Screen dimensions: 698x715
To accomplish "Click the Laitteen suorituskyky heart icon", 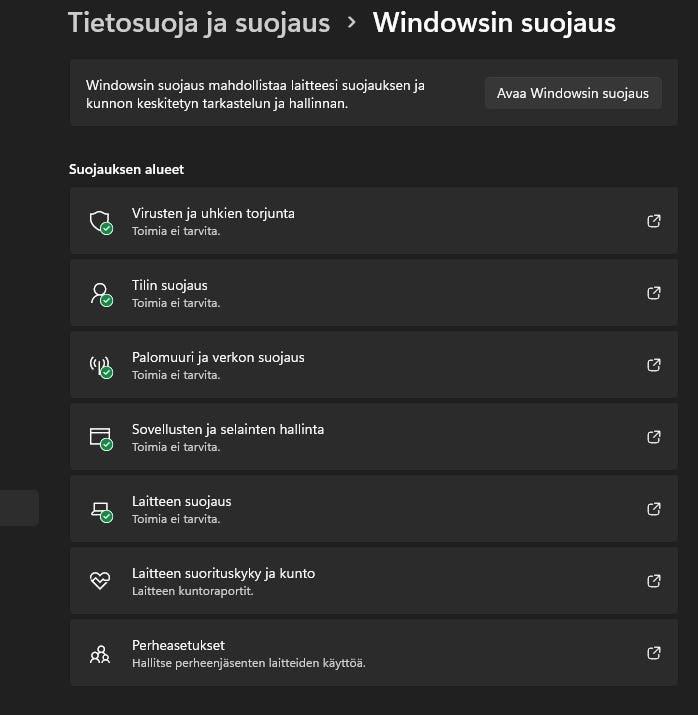I will (x=100, y=581).
